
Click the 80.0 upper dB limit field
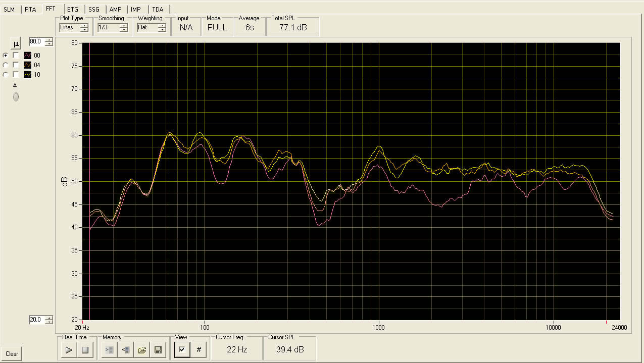pos(36,41)
